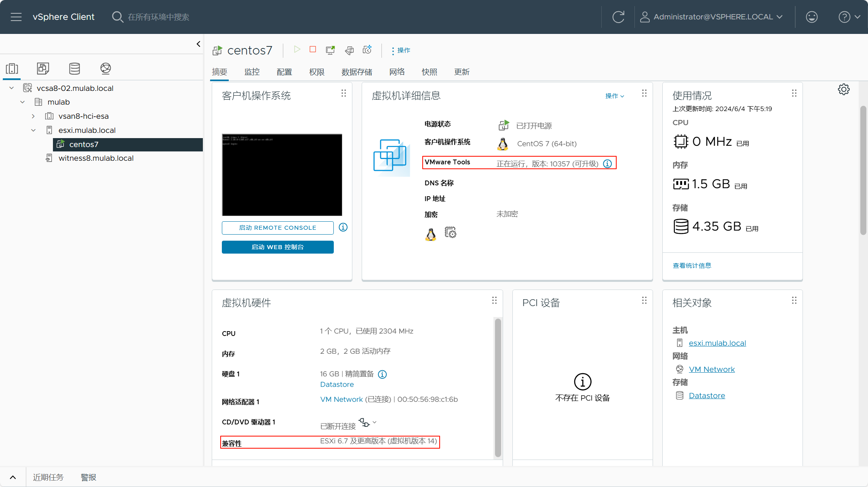Screen dimensions: 868x487
Task: Click the VM settings gear tag icon
Action: tap(450, 233)
